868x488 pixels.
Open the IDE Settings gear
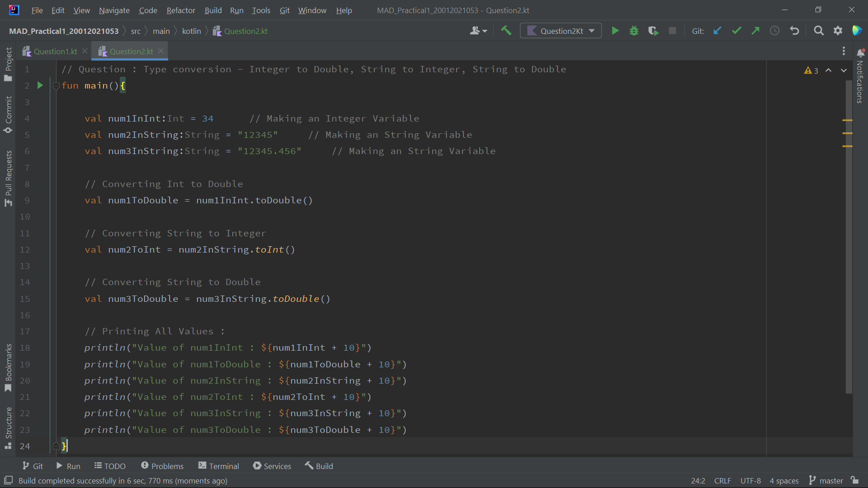(838, 31)
